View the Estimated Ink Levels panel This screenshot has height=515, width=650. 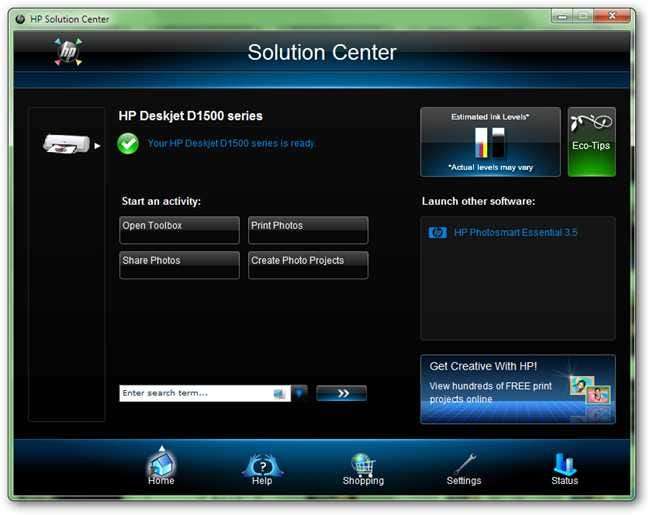(x=490, y=142)
